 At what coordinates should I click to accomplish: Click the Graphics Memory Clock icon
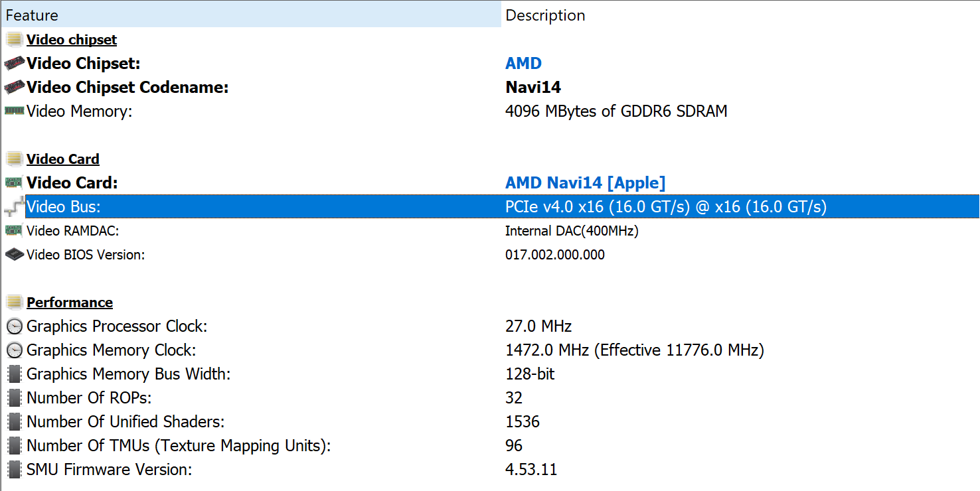tap(15, 350)
